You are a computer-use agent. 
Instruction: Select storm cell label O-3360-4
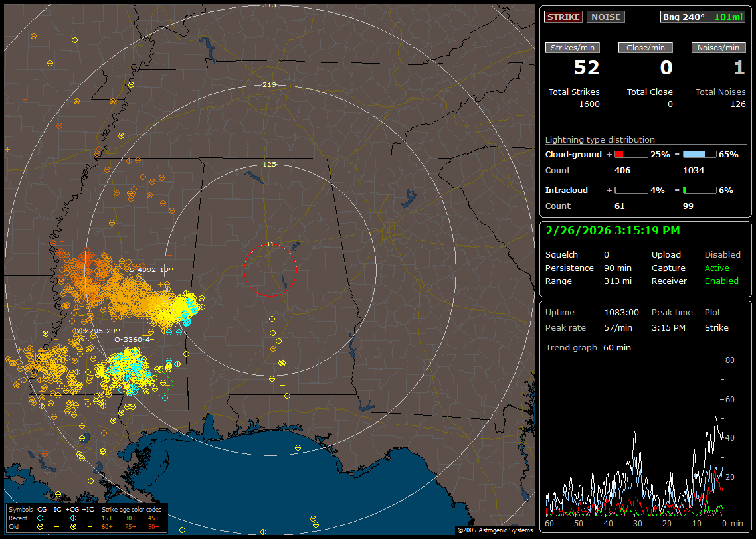(x=134, y=339)
